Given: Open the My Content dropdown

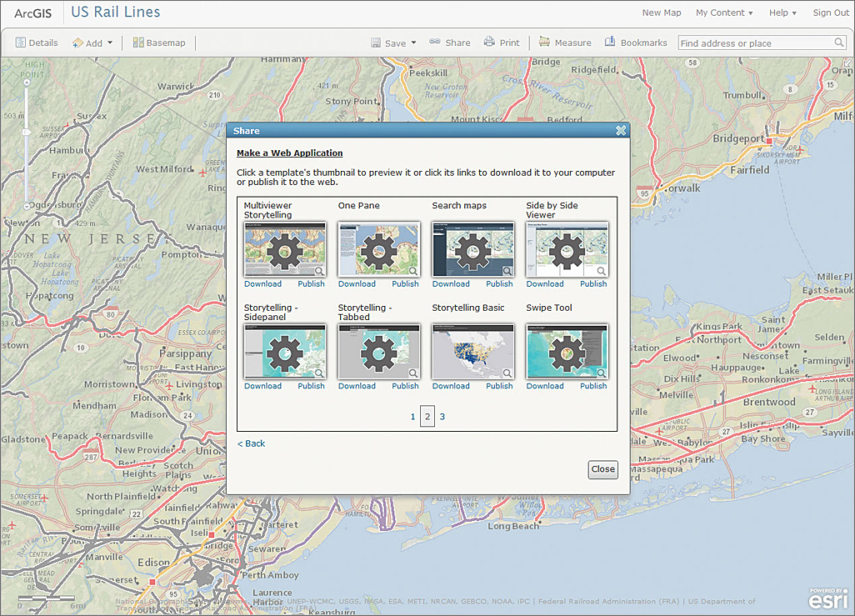Looking at the screenshot, I should (x=724, y=13).
